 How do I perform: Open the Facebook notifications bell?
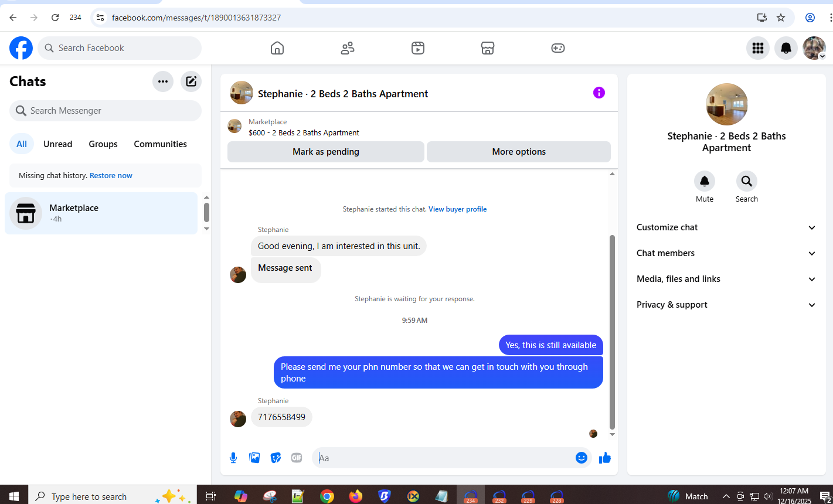point(786,48)
